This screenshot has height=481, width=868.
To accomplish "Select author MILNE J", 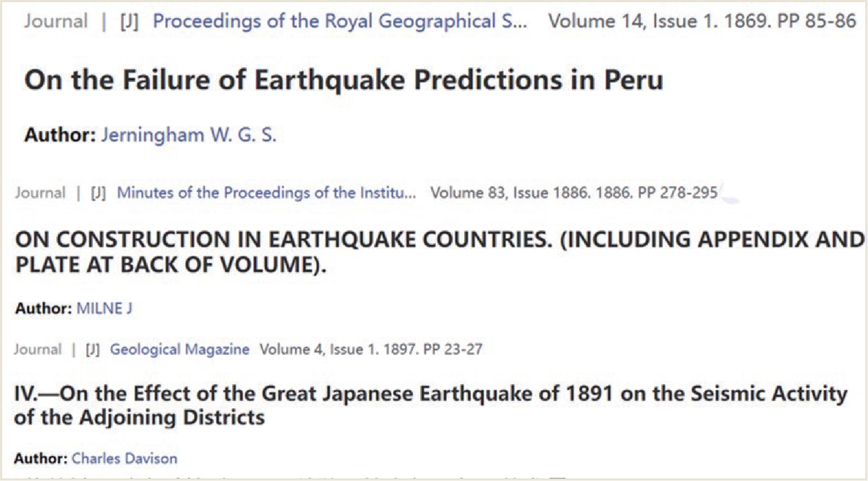I will coord(104,308).
